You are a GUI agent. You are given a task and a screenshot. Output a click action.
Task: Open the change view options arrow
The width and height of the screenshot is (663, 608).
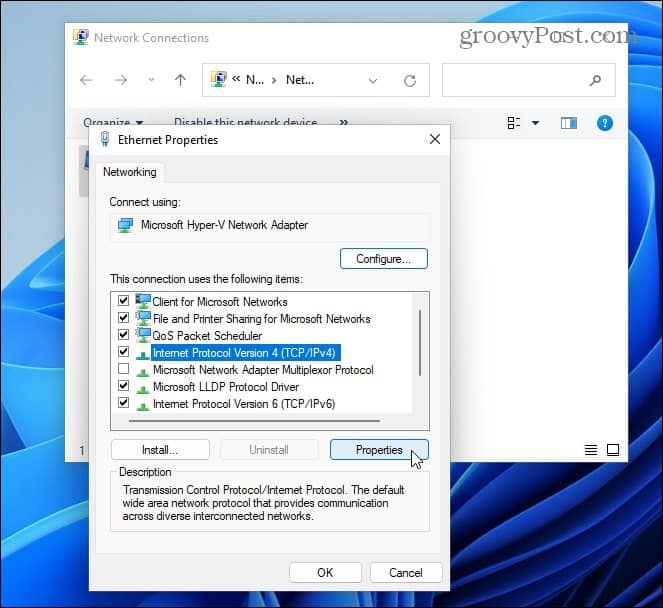[535, 123]
